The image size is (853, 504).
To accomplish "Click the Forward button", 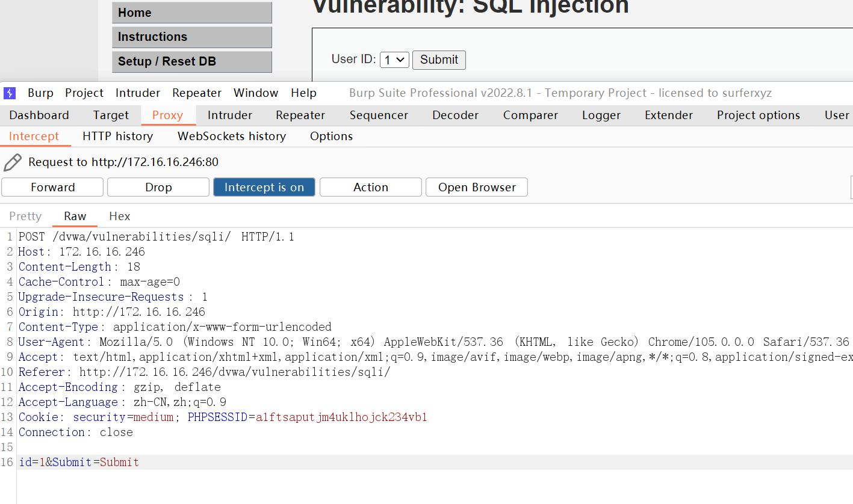I will (x=52, y=187).
